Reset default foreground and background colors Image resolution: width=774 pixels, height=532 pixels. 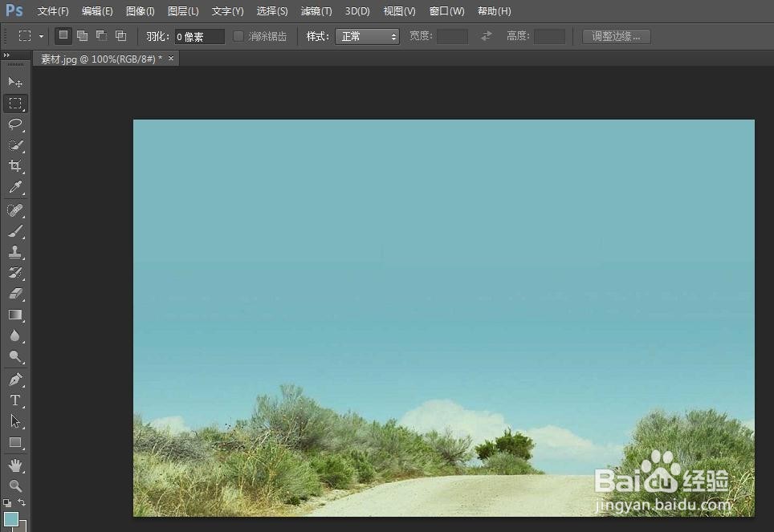pos(7,503)
